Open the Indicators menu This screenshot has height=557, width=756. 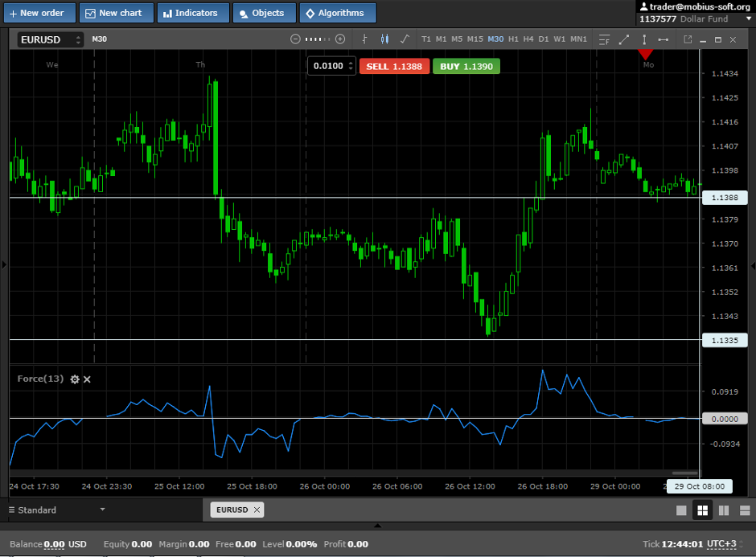pyautogui.click(x=193, y=13)
